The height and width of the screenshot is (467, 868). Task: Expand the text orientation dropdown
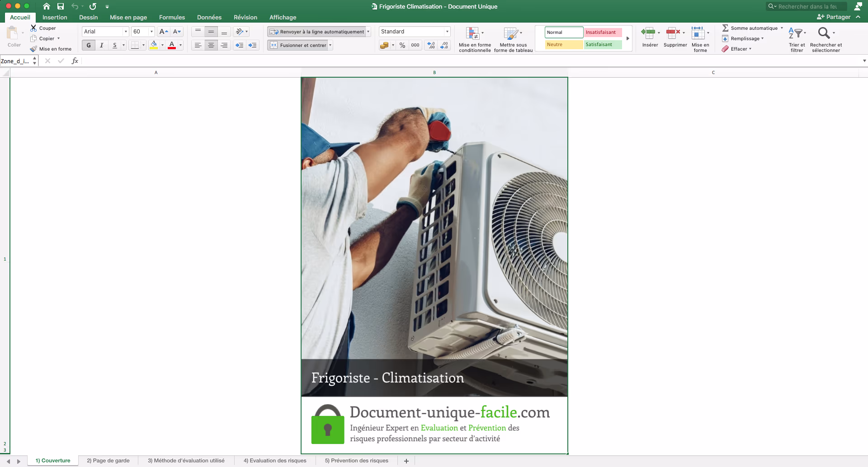click(x=246, y=32)
